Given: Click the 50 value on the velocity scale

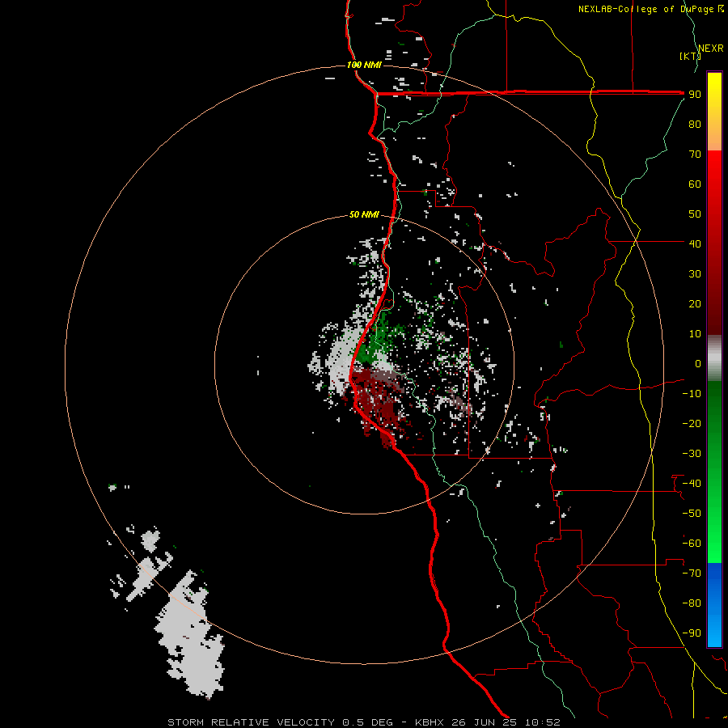Looking at the screenshot, I should click(x=695, y=214).
